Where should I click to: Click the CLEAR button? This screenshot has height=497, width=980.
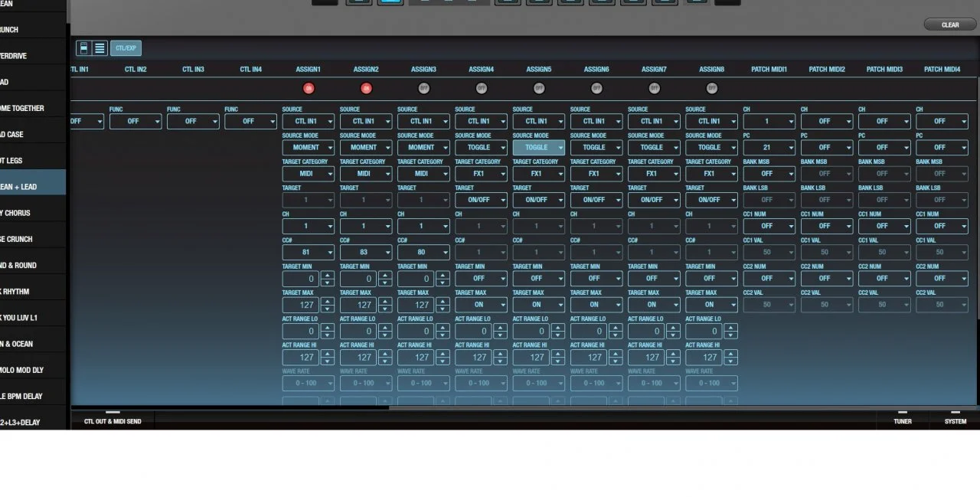click(x=950, y=25)
